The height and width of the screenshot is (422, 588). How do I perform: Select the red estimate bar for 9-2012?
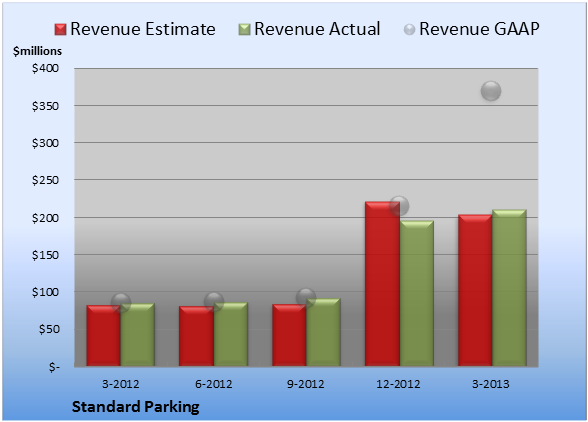[289, 335]
